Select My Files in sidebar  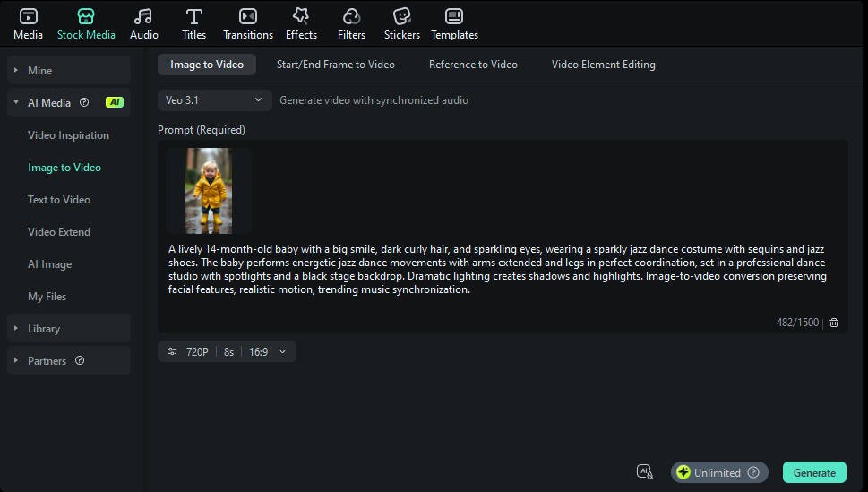pyautogui.click(x=47, y=297)
